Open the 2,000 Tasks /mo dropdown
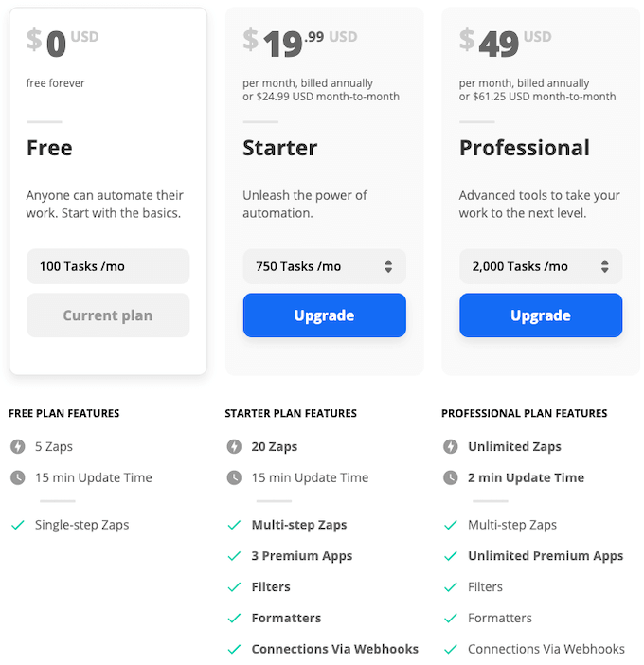The image size is (644, 665). click(x=541, y=266)
